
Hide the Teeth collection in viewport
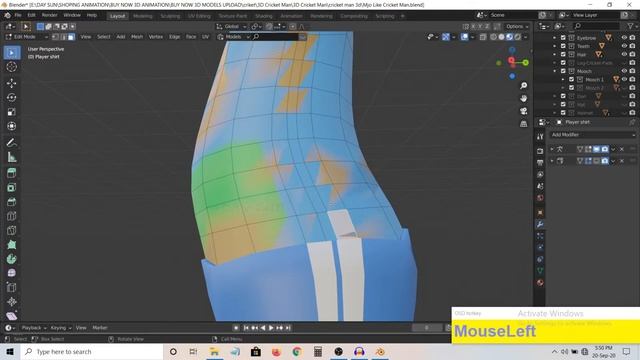[624, 46]
